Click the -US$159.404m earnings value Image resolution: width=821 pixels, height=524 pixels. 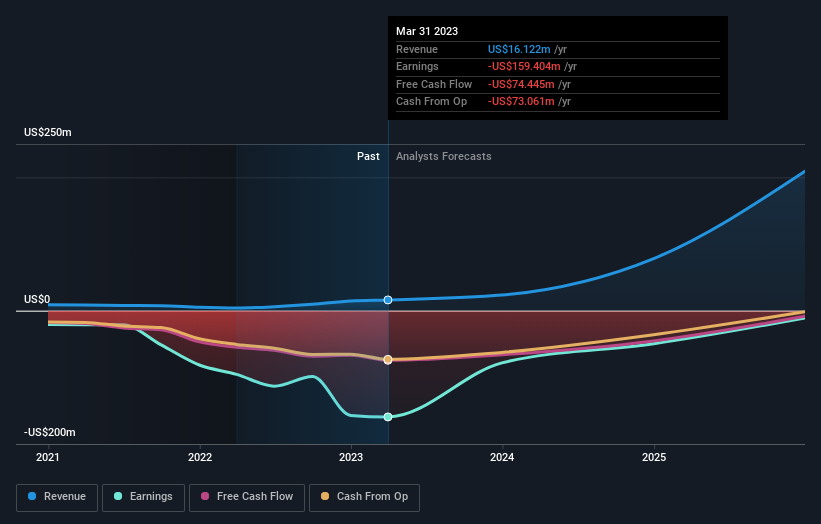(x=524, y=66)
